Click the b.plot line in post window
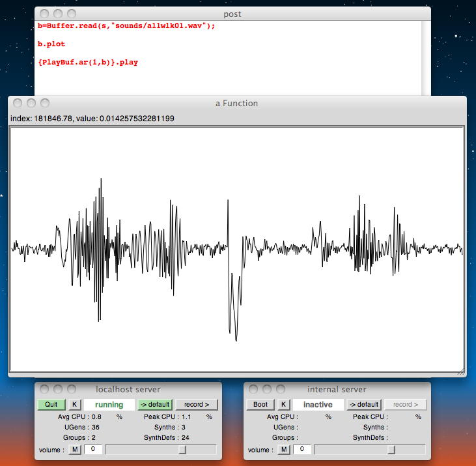This screenshot has width=476, height=466. (x=51, y=44)
